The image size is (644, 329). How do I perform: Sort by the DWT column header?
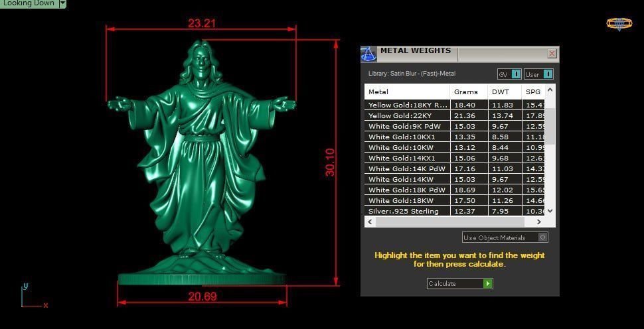505,92
